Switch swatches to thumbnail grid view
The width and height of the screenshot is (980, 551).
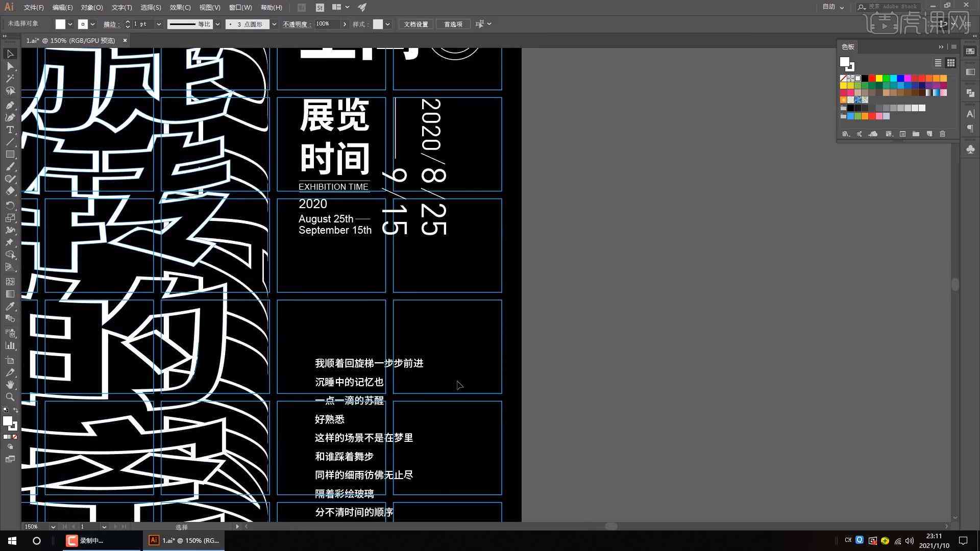click(950, 63)
